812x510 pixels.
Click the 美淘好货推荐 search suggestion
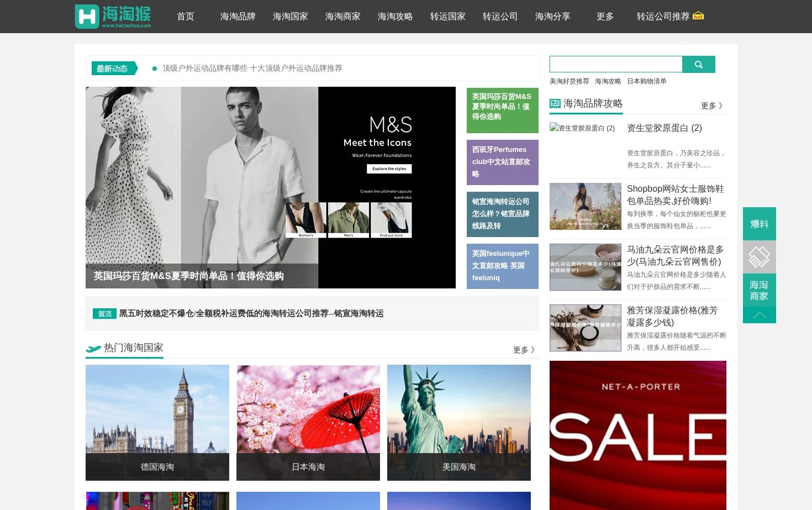point(570,81)
